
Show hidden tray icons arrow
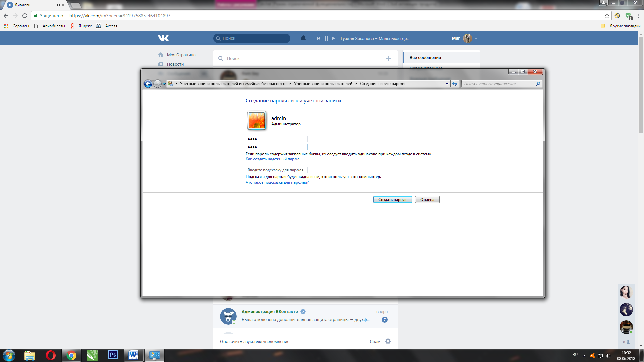(584, 356)
